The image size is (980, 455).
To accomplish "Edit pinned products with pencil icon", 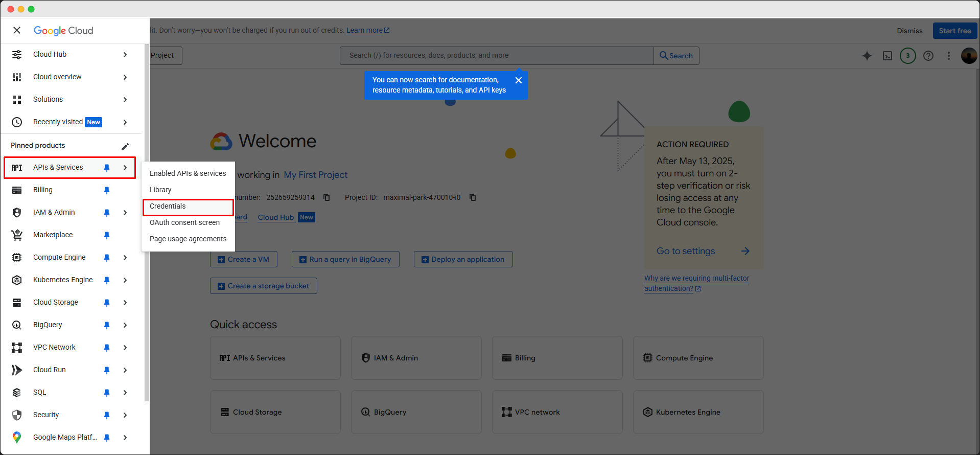I will 125,146.
